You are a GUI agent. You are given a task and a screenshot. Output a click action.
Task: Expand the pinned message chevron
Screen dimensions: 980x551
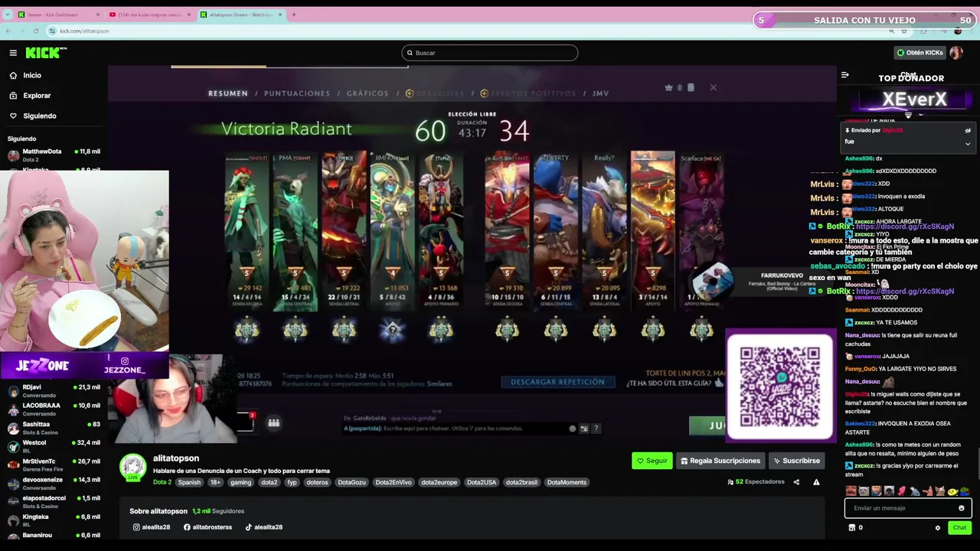(968, 144)
